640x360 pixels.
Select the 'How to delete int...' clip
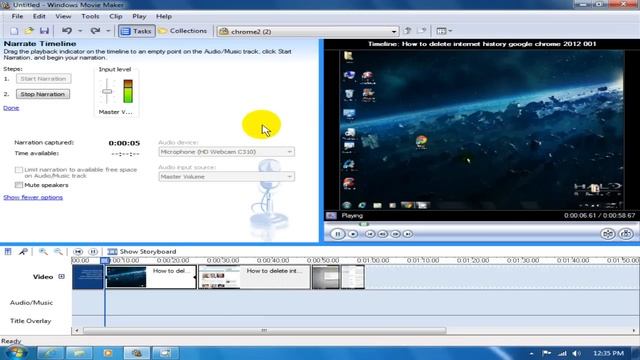(254, 277)
